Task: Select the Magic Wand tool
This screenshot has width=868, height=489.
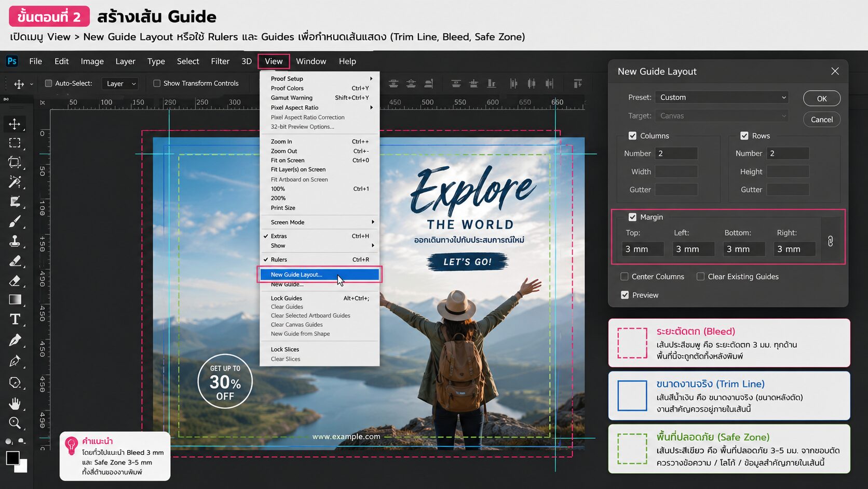Action: pyautogui.click(x=15, y=181)
